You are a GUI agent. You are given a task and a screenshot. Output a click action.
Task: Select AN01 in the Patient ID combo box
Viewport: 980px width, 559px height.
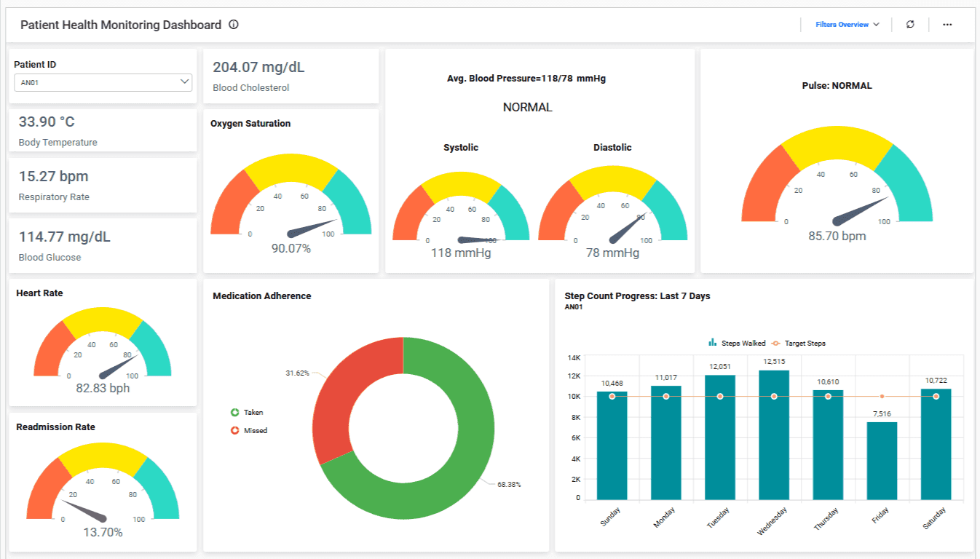[x=102, y=82]
